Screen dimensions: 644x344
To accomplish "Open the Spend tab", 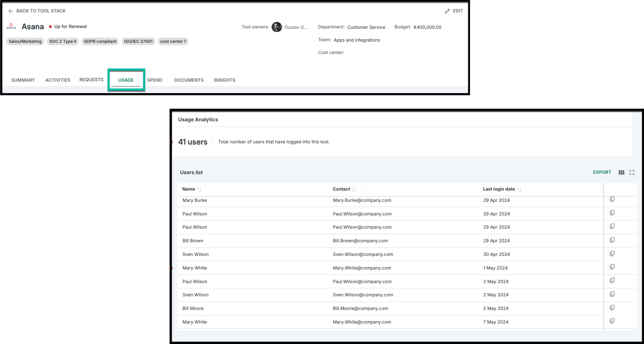I will click(x=155, y=80).
